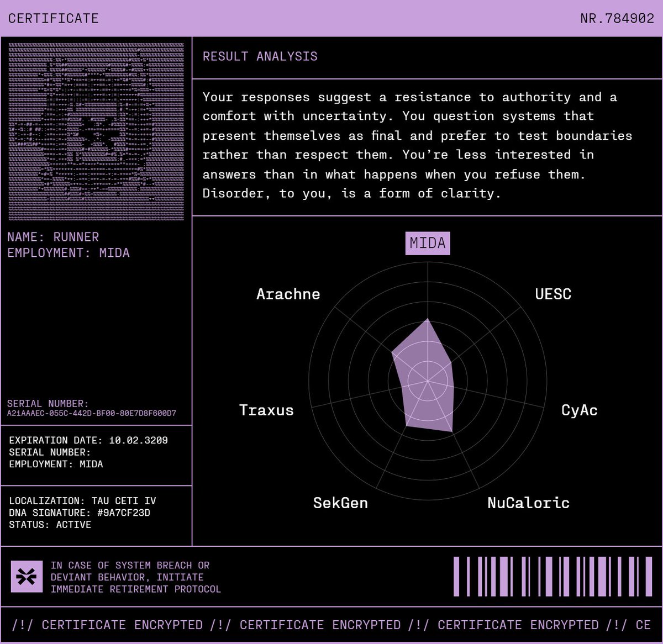Click the RESULT ANALYSIS heading

tap(260, 56)
